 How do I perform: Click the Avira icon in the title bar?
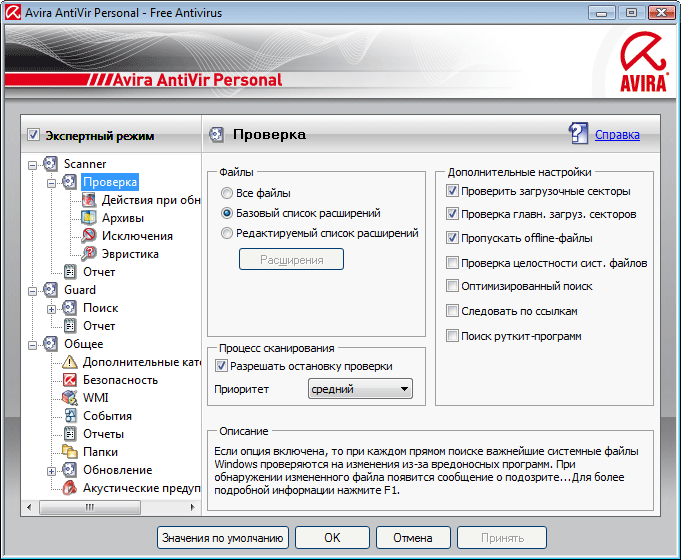click(x=13, y=12)
